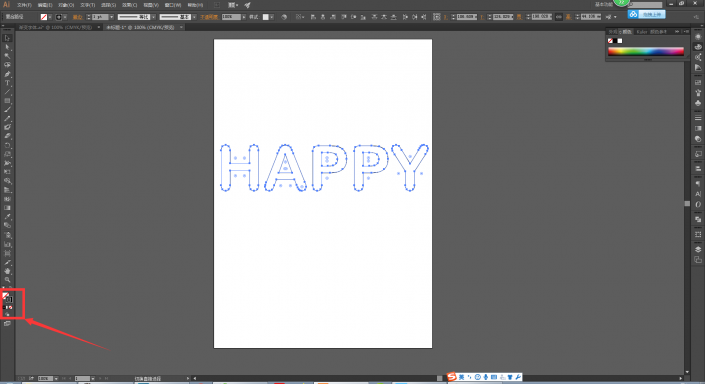
Task: Switch to the Kuler panel tab
Action: pyautogui.click(x=642, y=31)
